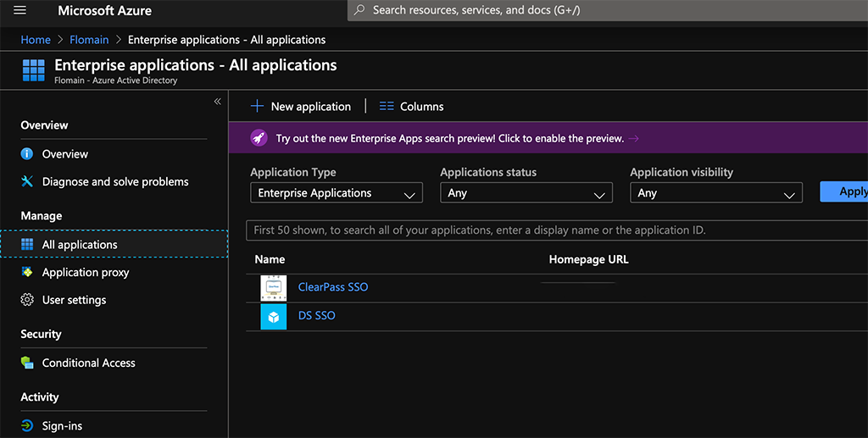Open the DS SSO application link
The image size is (868, 438).
(317, 316)
